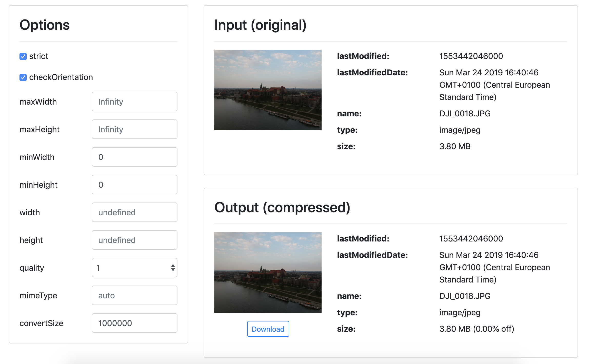Select the minHeight input field
Image resolution: width=597 pixels, height=364 pixels.
pos(134,184)
